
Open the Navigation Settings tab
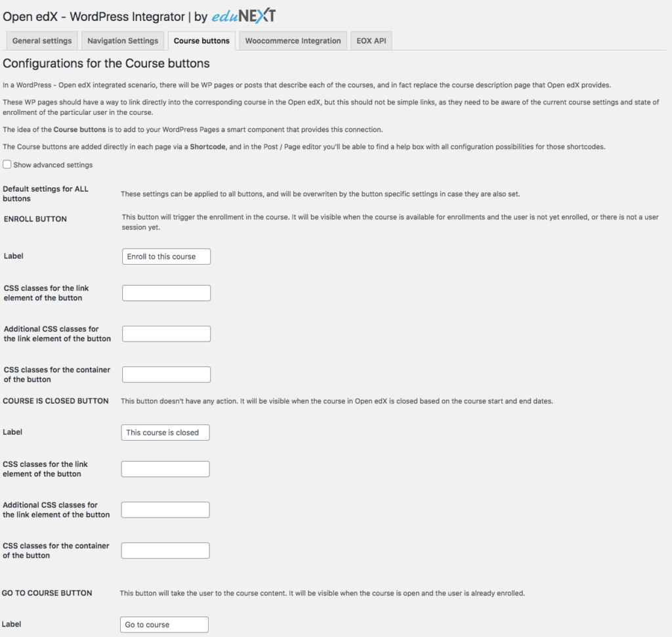122,40
